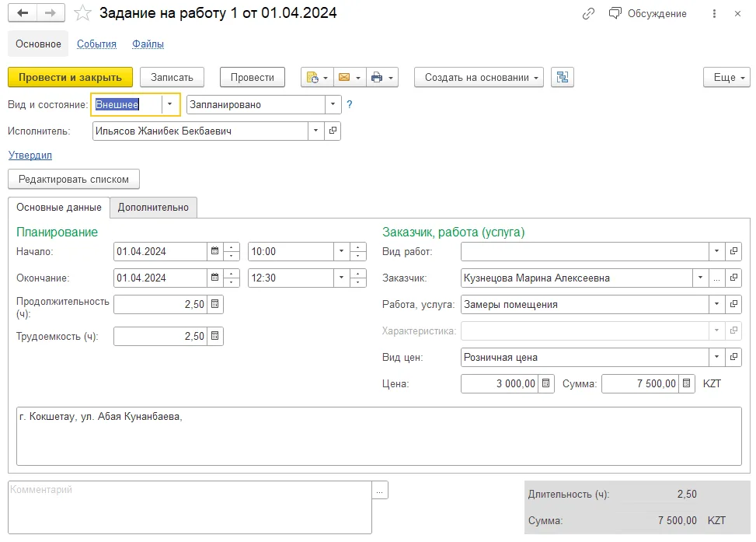The height and width of the screenshot is (542, 756).
Task: Expand the Вид цен dropdown
Action: pyautogui.click(x=716, y=357)
